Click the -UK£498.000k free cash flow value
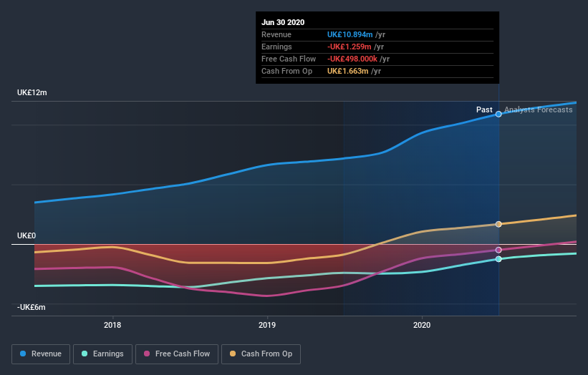Screen dimensions: 588x375 pyautogui.click(x=352, y=59)
